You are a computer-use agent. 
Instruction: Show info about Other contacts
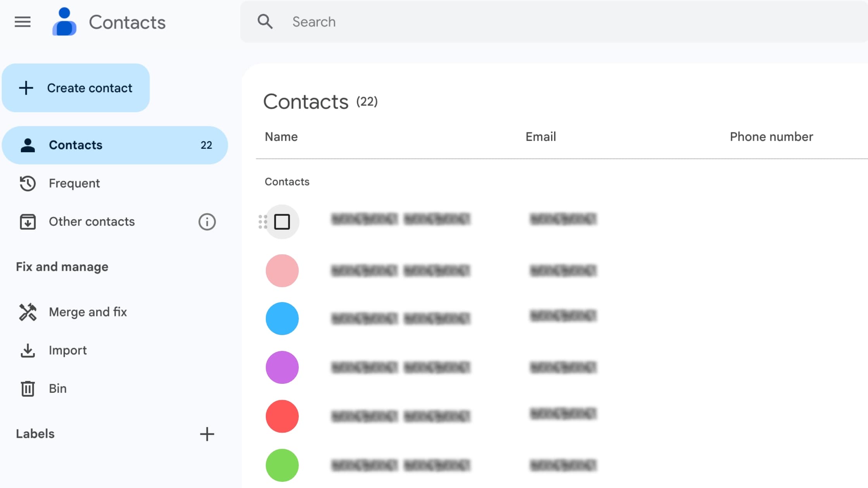pyautogui.click(x=207, y=222)
